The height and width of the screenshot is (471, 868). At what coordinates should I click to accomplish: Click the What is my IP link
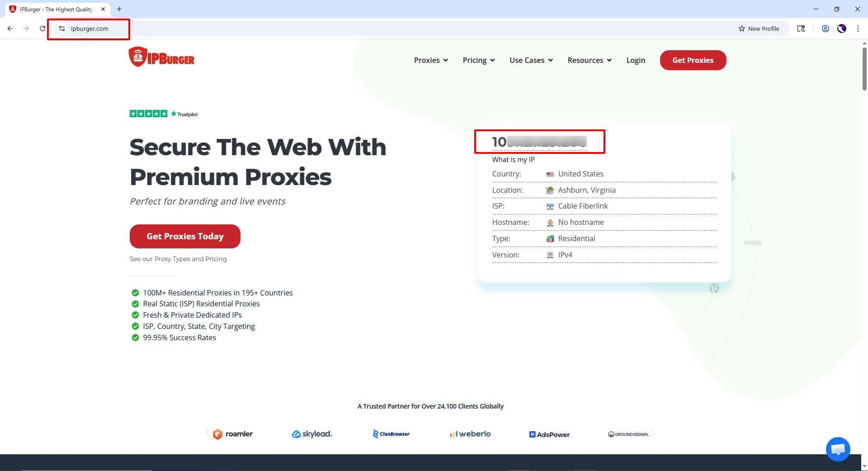514,160
